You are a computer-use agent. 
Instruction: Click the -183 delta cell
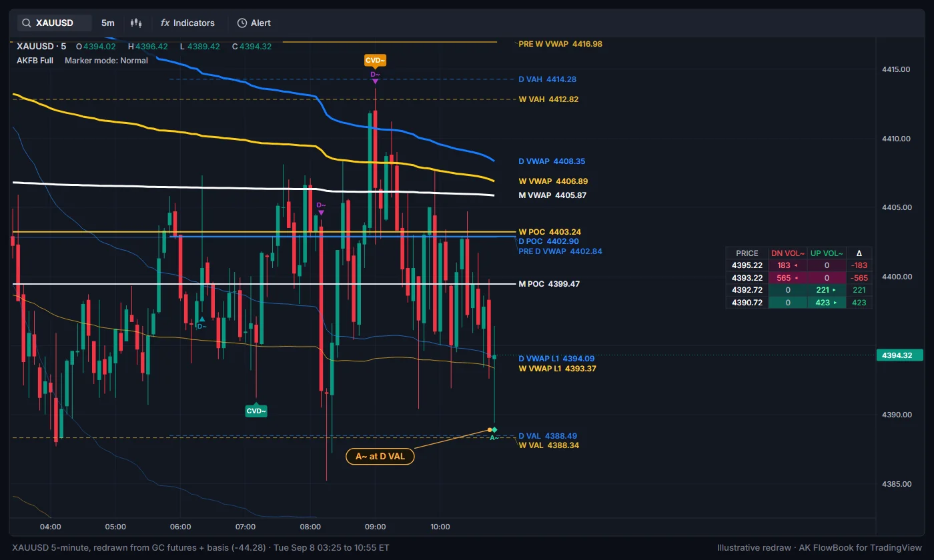tap(859, 265)
